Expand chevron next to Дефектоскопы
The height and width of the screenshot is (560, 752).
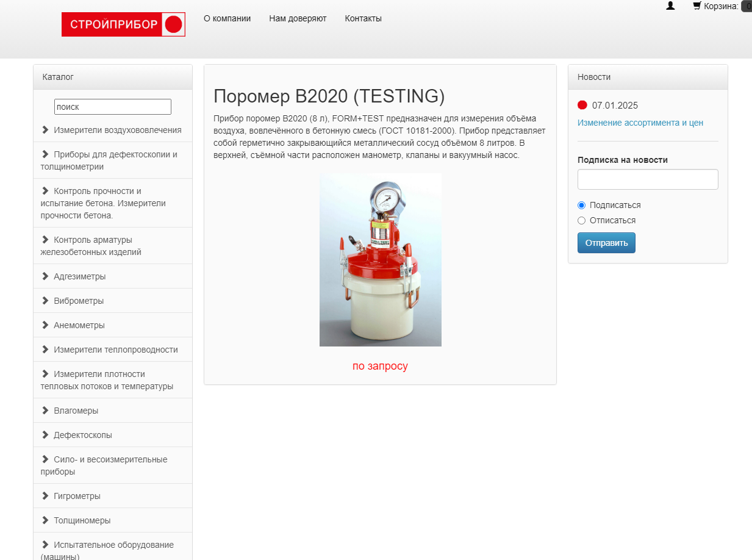coord(45,435)
